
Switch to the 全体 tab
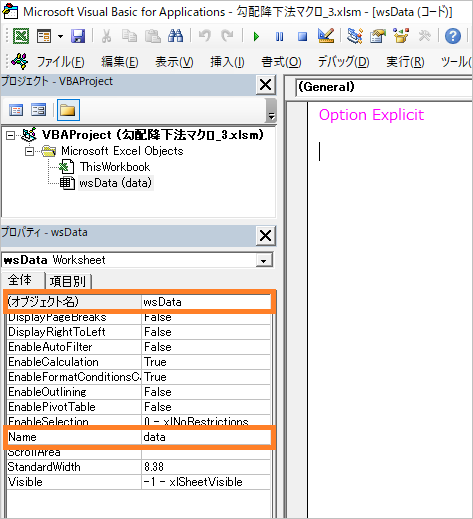coord(21,280)
